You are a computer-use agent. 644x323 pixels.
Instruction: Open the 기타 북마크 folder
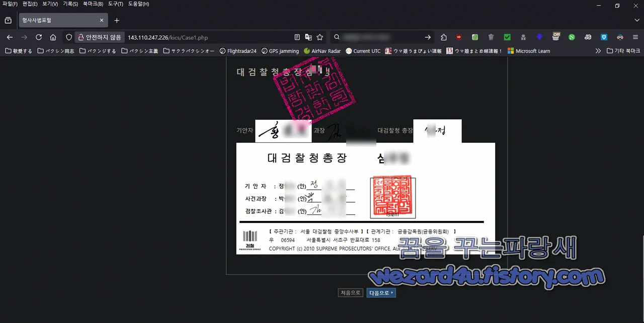(x=622, y=50)
